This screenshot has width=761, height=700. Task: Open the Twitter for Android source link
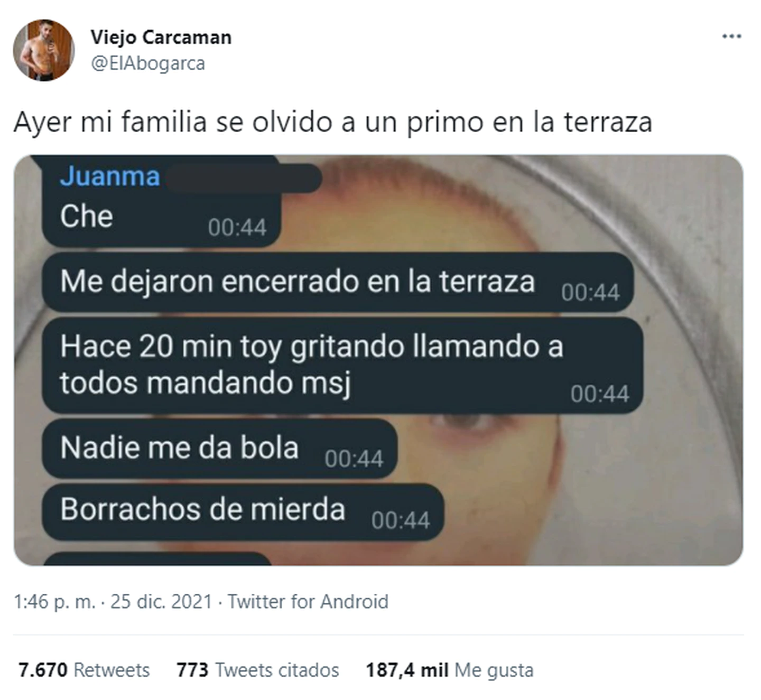pos(308,602)
